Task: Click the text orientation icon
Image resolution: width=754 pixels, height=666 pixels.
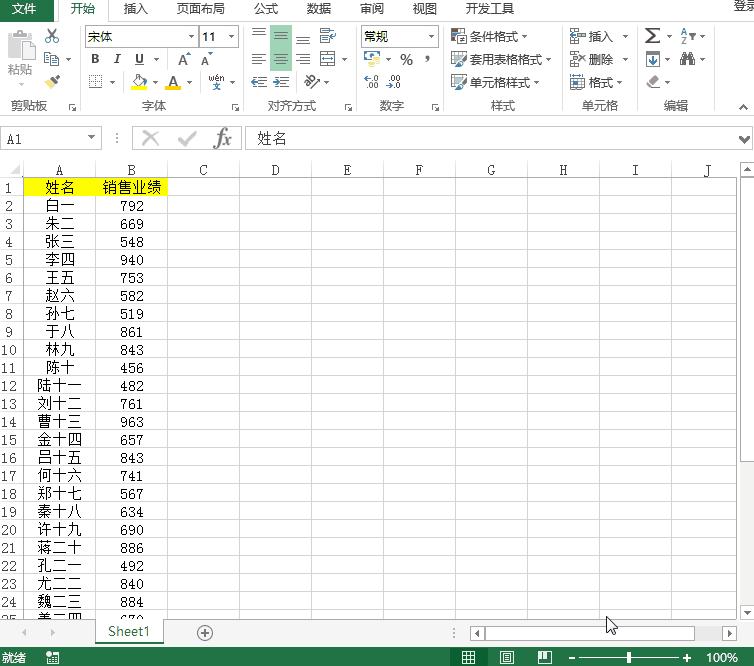Action: (x=312, y=82)
